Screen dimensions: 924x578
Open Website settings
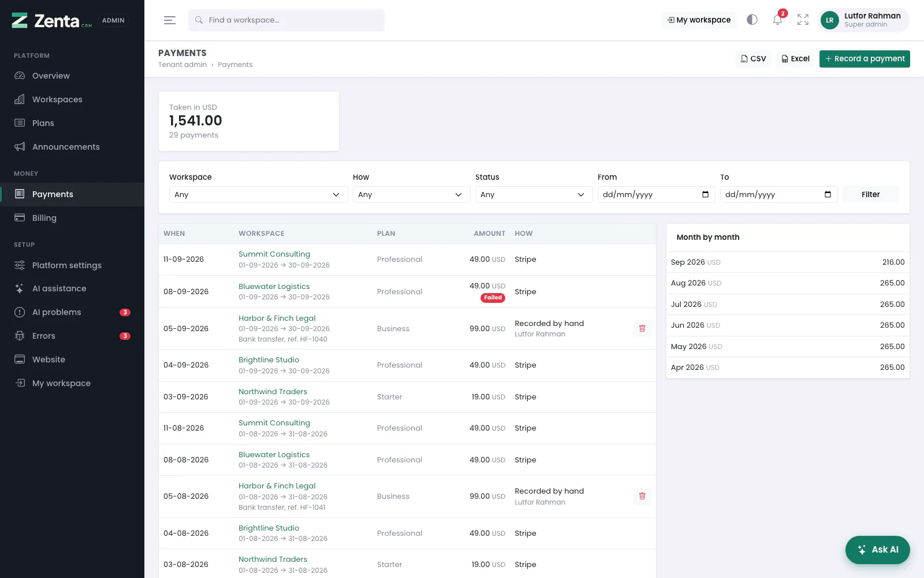point(72,360)
